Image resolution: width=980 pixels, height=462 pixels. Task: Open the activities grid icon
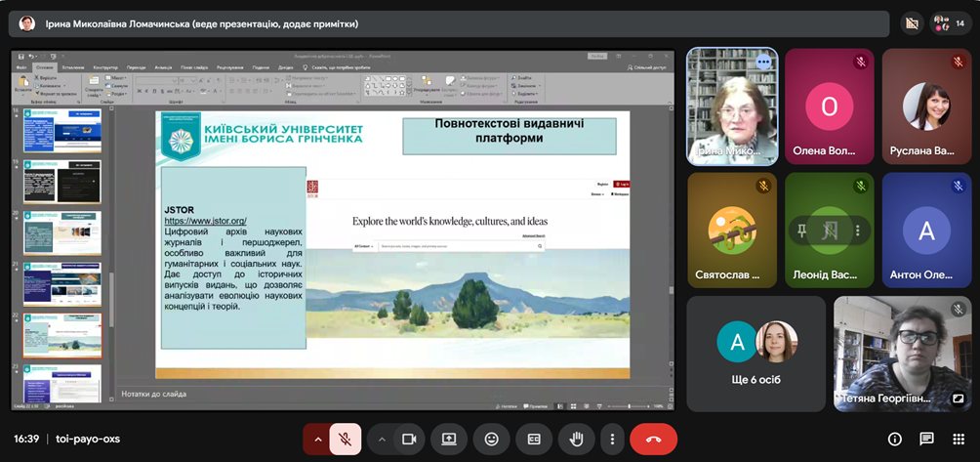click(958, 440)
